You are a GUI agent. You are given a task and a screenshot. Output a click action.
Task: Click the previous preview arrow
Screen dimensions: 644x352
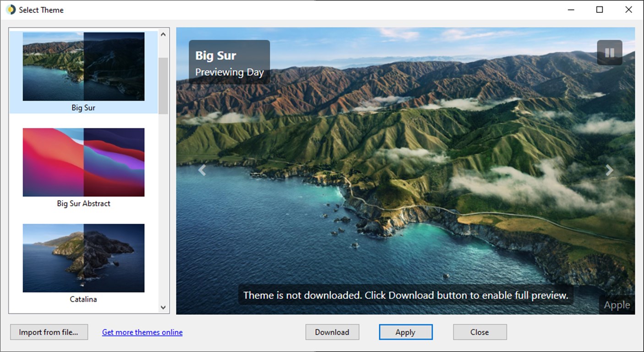coord(202,170)
